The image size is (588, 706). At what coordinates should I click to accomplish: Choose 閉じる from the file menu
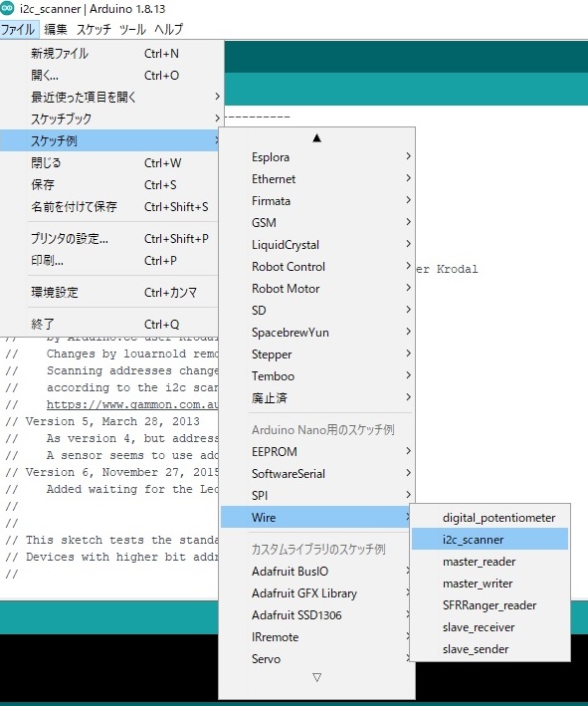coord(108,163)
